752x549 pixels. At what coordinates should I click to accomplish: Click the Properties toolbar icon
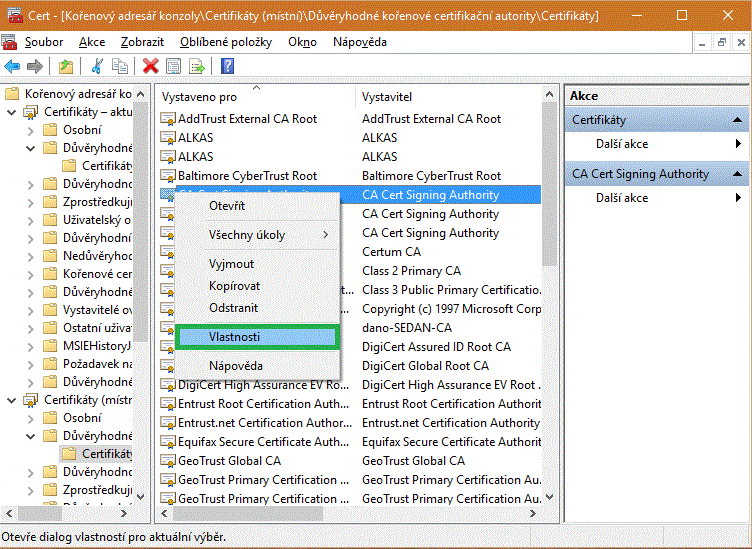click(x=173, y=66)
